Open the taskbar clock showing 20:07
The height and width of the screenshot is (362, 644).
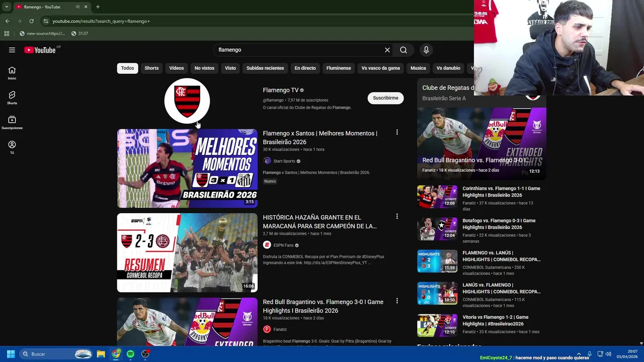[x=627, y=354]
